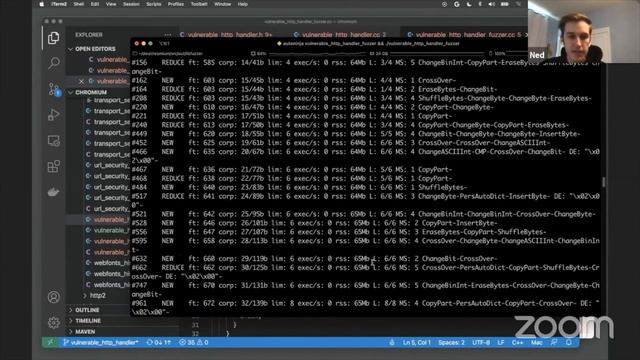The image size is (640, 360).
Task: Open the Session menu
Action: tap(131, 4)
